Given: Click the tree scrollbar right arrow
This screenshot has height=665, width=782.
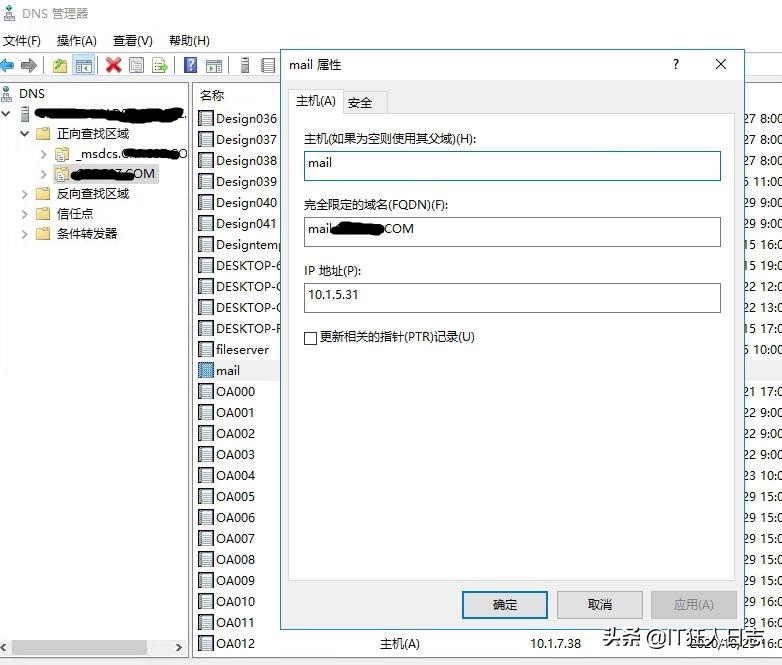Looking at the screenshot, I should (x=179, y=647).
